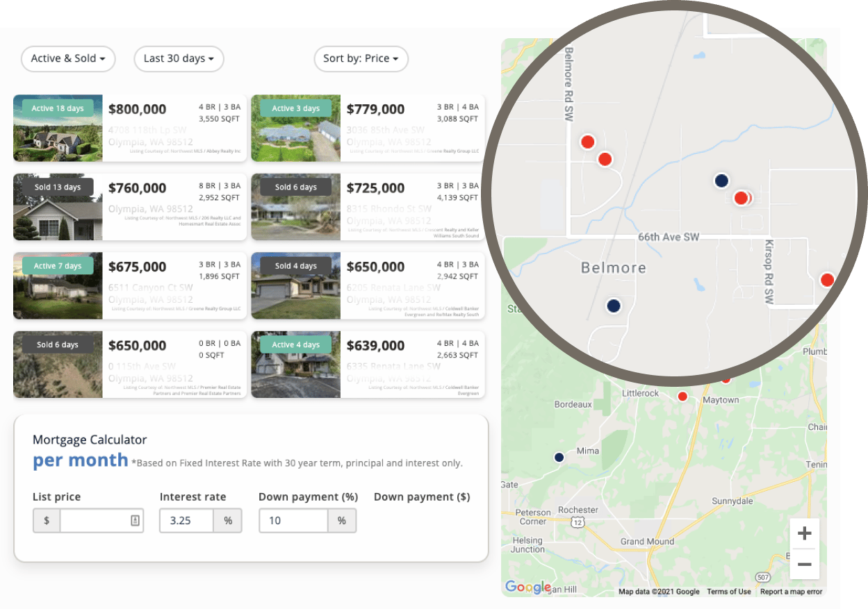Select the dark blue pin above 66th Ave SW
This screenshot has height=609, width=868.
click(721, 181)
